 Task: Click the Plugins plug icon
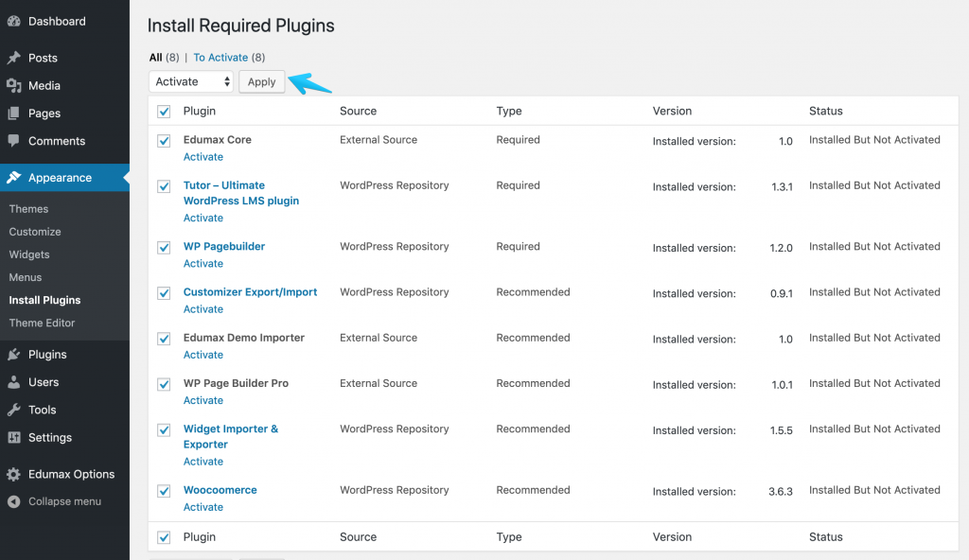pos(13,354)
